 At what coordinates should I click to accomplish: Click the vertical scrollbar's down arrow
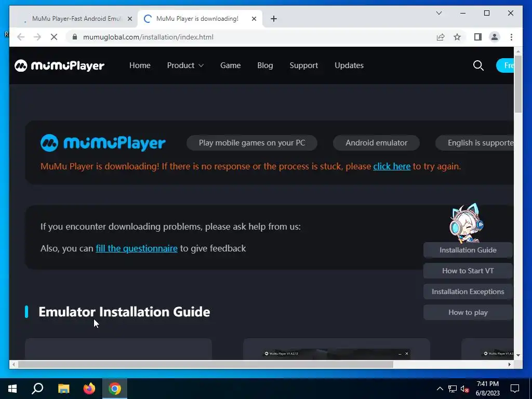coord(518,355)
